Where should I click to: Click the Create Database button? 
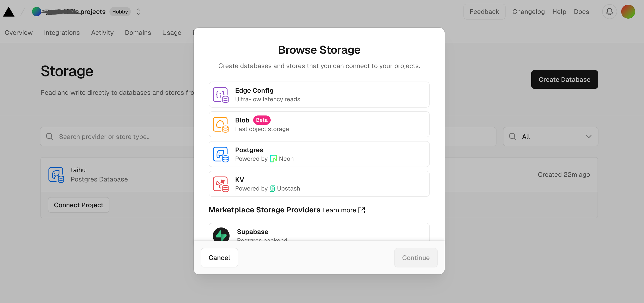(x=564, y=79)
